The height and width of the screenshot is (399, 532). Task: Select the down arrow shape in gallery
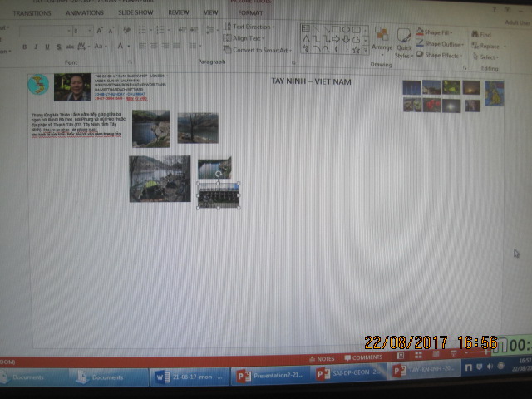click(346, 39)
